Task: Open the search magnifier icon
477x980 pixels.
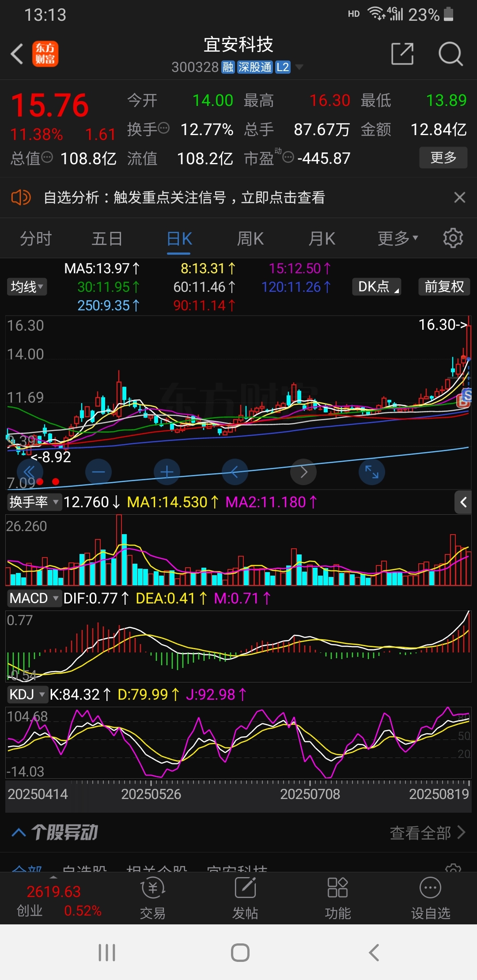Action: [x=450, y=54]
